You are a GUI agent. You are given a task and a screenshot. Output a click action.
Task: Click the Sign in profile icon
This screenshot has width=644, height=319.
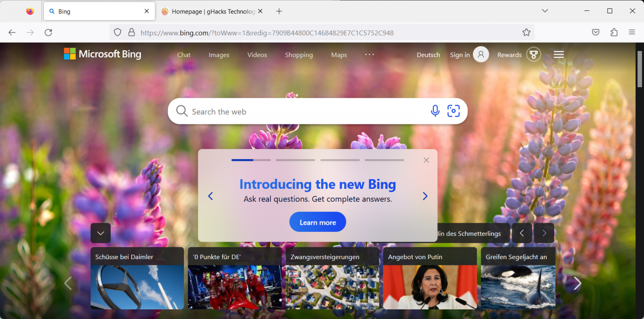click(481, 54)
